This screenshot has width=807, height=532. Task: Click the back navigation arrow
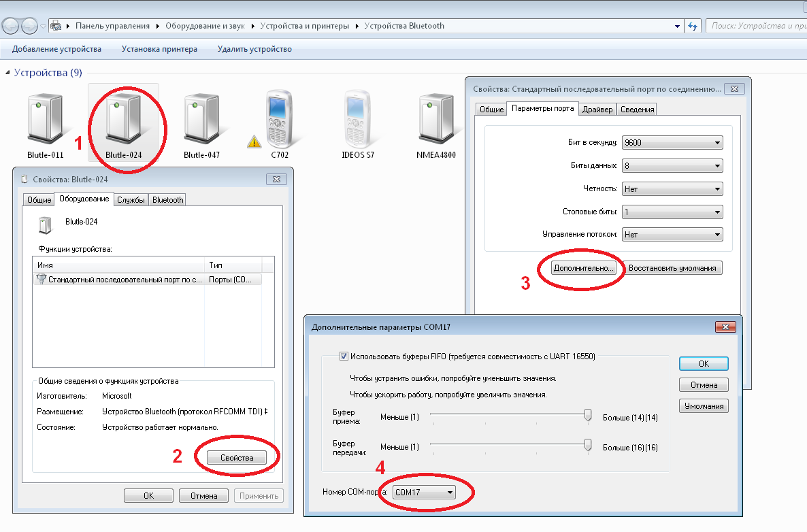click(11, 26)
